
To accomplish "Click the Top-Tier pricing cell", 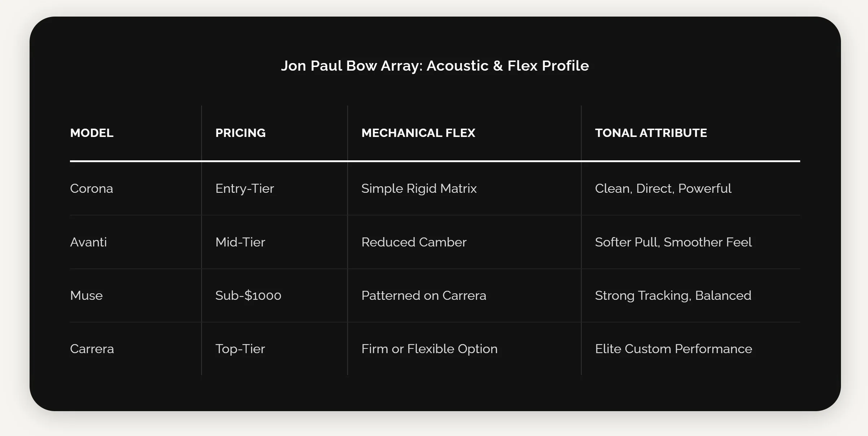I will (274, 349).
